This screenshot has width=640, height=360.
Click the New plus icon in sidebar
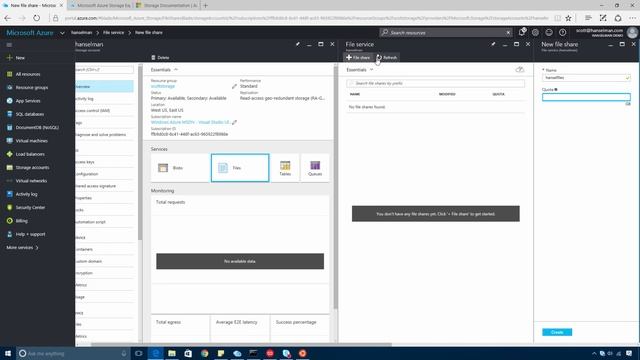(x=9, y=58)
